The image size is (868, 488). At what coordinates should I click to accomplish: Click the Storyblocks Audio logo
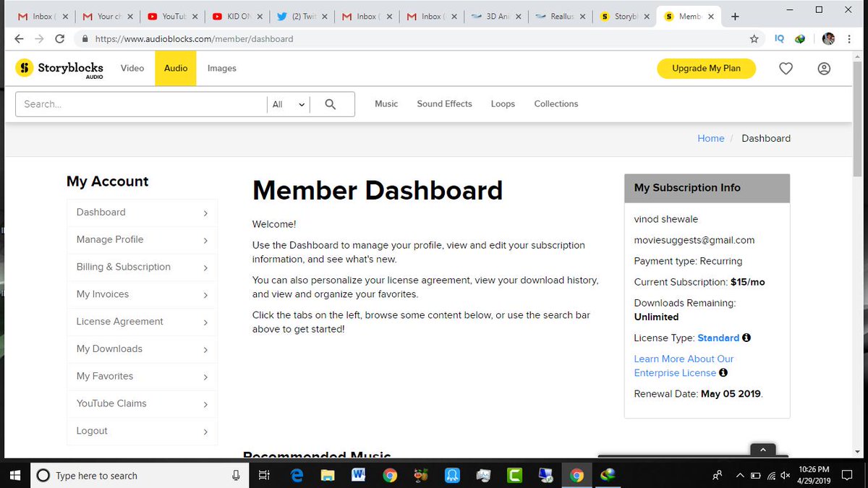59,69
